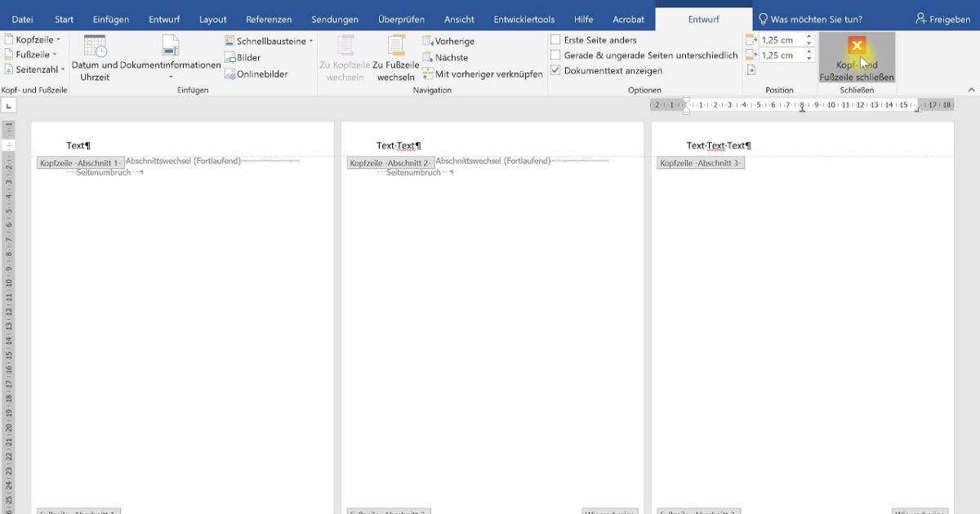The height and width of the screenshot is (514, 980).
Task: Switch to the Überprüfen tab
Action: pyautogui.click(x=401, y=20)
